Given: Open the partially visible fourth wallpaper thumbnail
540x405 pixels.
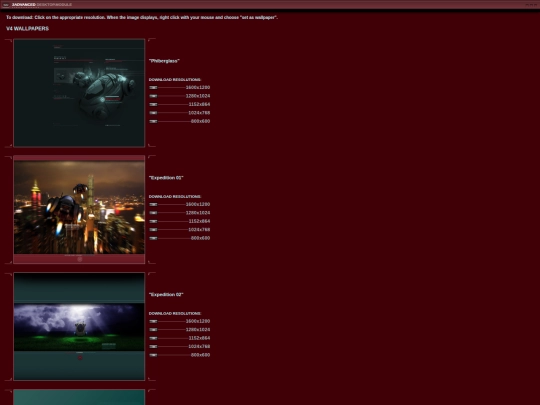Looking at the screenshot, I should (79, 397).
